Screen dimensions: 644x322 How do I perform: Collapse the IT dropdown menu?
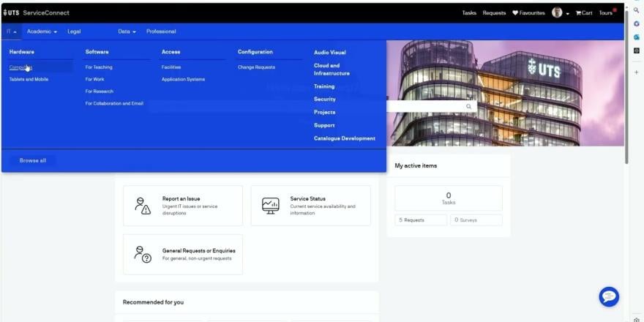click(x=12, y=31)
